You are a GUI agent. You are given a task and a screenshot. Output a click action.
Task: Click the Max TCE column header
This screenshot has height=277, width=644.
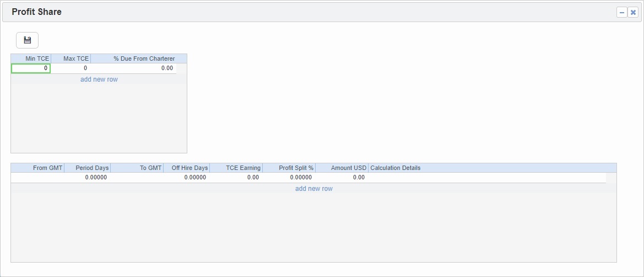(x=71, y=58)
